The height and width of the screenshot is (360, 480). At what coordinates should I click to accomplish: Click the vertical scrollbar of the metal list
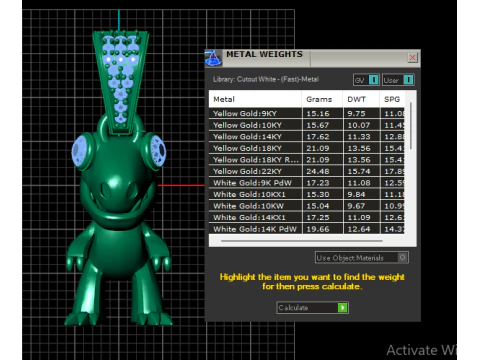(411, 126)
